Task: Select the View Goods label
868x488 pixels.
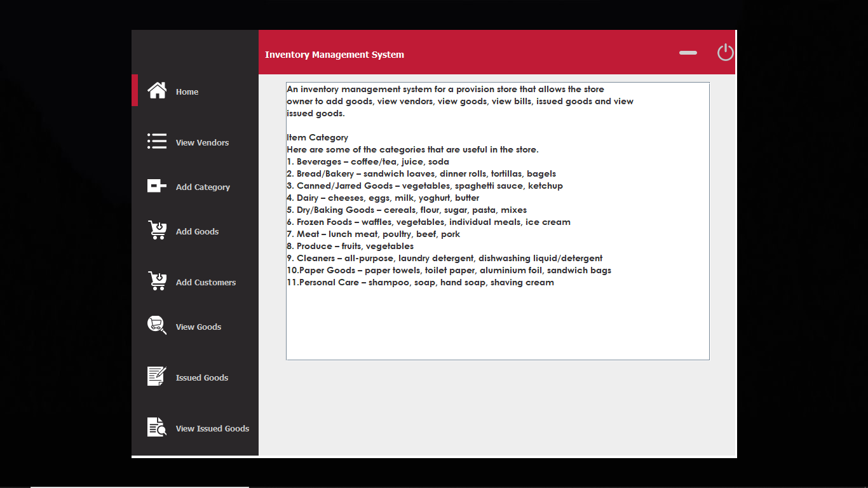Action: pos(198,327)
